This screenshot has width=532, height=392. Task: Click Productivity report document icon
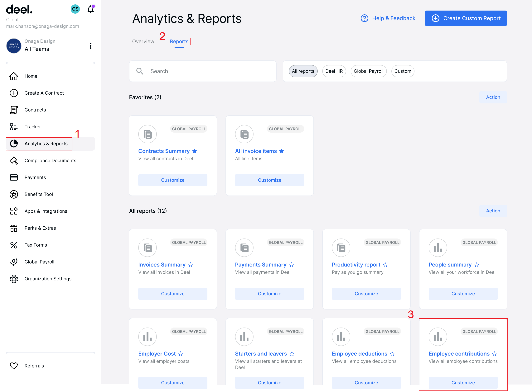pyautogui.click(x=341, y=248)
